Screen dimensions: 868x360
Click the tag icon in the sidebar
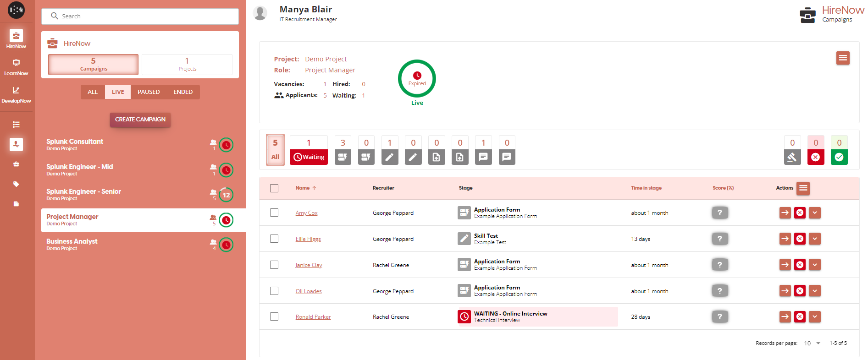(16, 184)
